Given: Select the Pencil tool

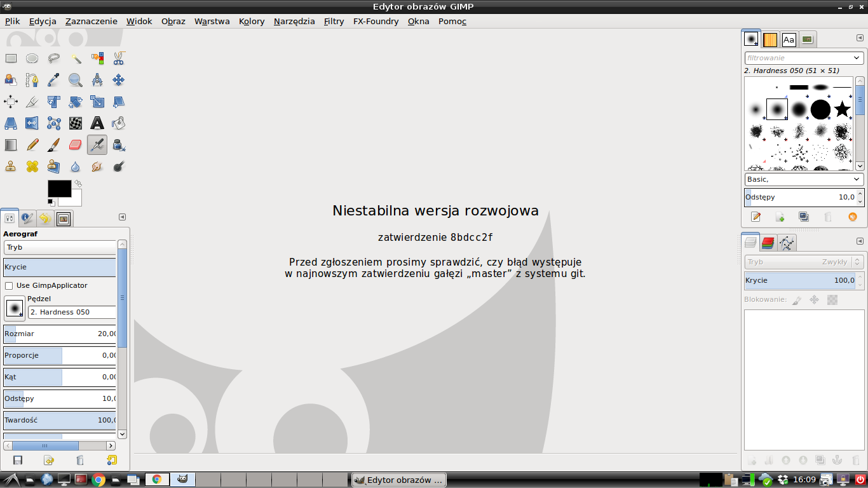Looking at the screenshot, I should [32, 145].
